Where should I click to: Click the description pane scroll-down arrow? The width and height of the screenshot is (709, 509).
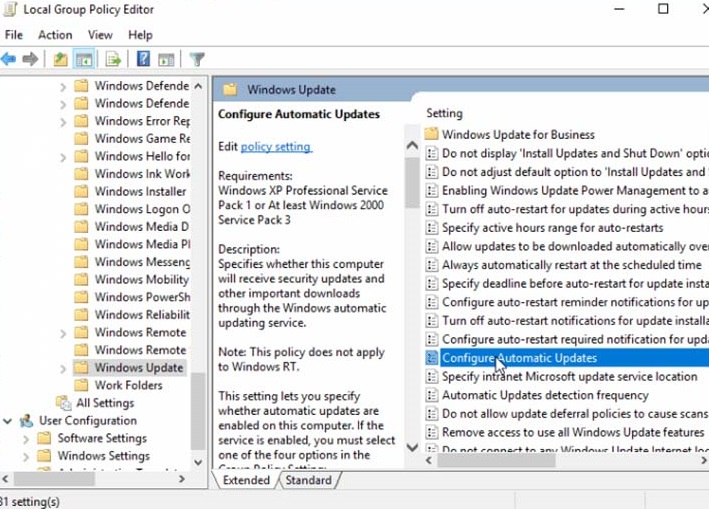pos(412,447)
